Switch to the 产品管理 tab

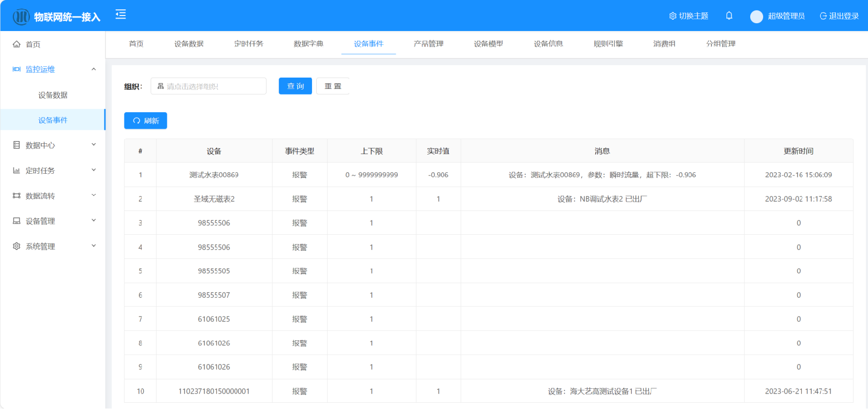click(x=428, y=44)
